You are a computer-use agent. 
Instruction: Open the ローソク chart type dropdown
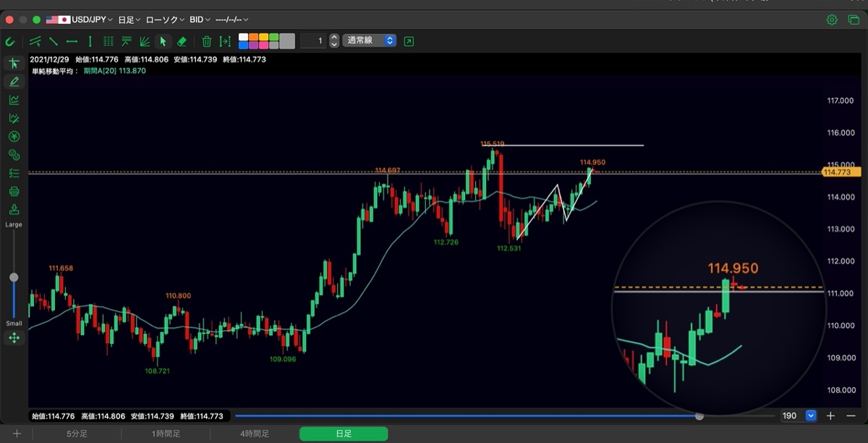[x=166, y=20]
